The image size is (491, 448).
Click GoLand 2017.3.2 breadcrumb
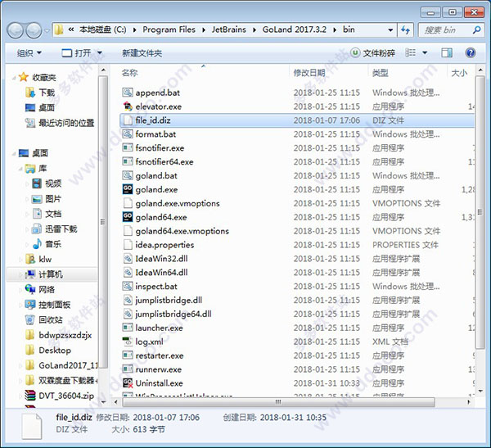pyautogui.click(x=295, y=29)
